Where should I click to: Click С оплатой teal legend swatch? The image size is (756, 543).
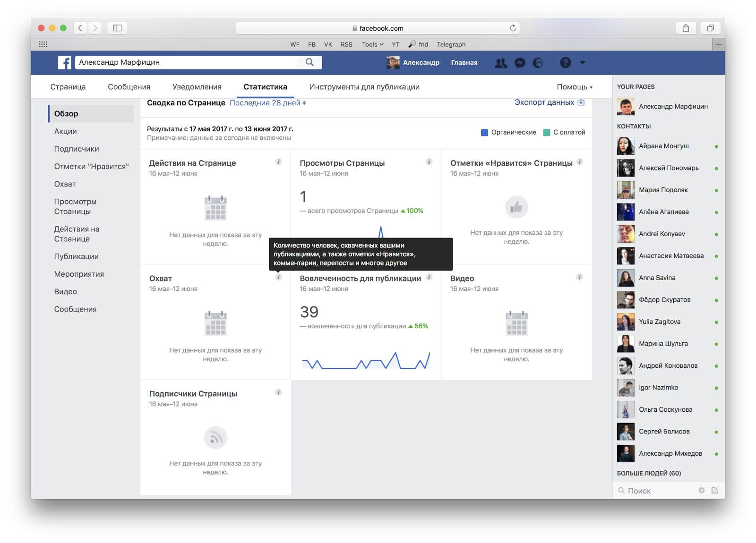(x=547, y=132)
